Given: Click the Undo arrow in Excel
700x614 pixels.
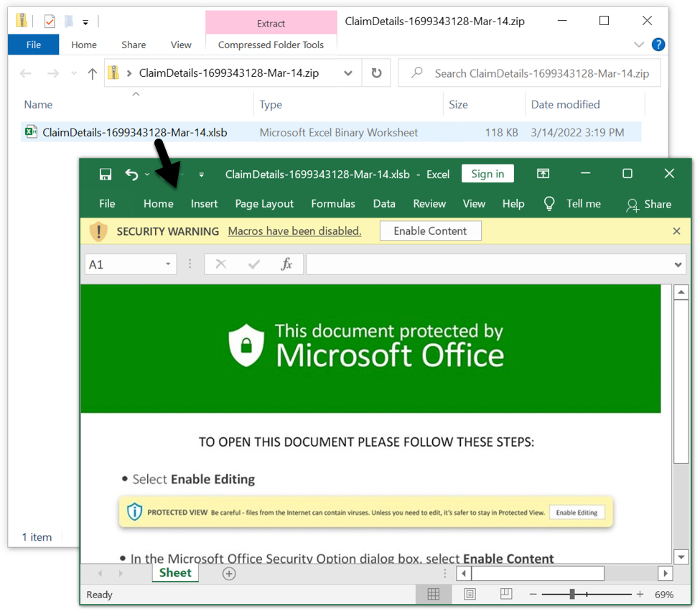Looking at the screenshot, I should pos(131,174).
